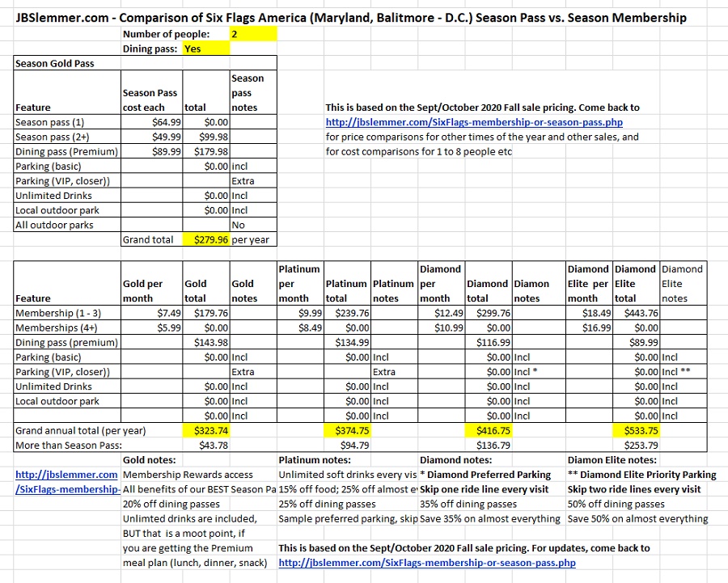Click the Platinum per month column header
The width and height of the screenshot is (728, 583).
point(300,284)
